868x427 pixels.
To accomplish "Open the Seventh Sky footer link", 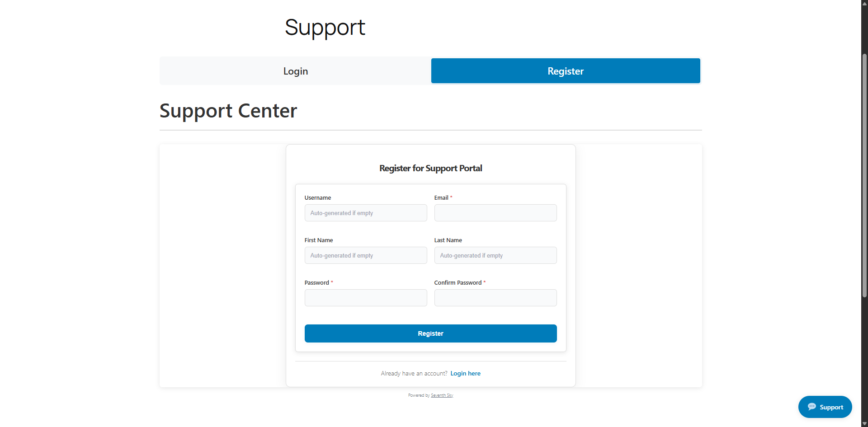I will click(x=442, y=395).
